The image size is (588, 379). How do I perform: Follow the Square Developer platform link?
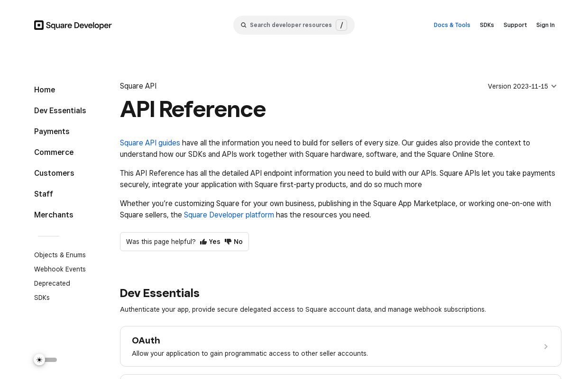(229, 215)
